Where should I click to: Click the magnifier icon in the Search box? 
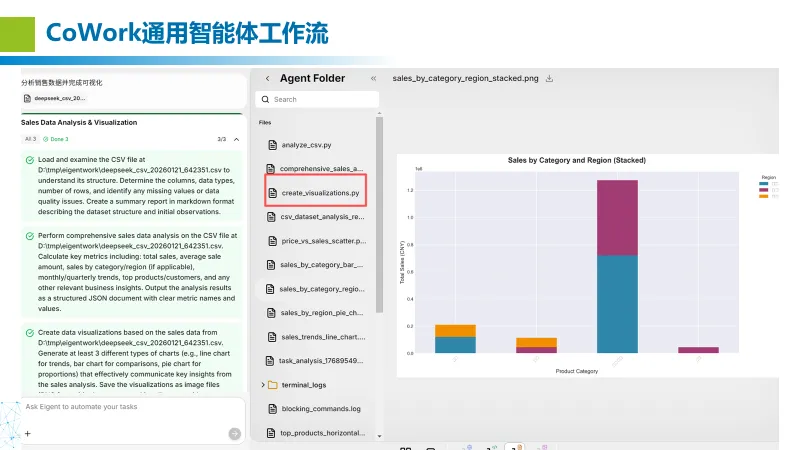[x=265, y=99]
